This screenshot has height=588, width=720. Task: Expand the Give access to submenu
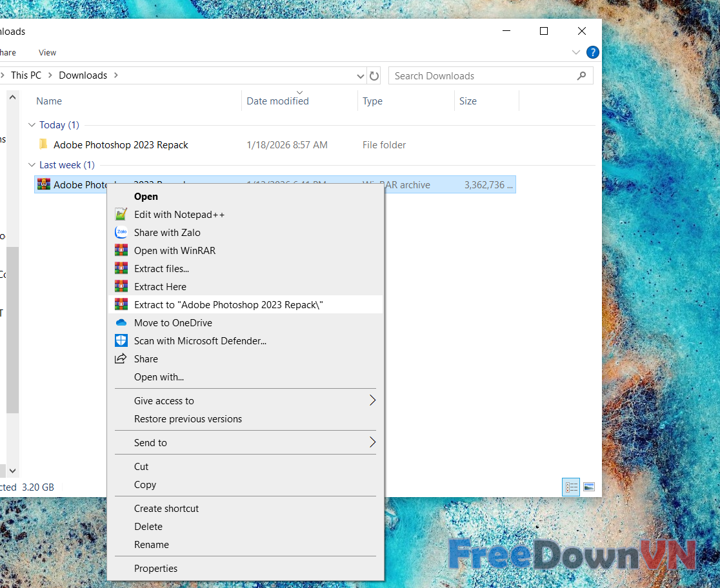372,400
